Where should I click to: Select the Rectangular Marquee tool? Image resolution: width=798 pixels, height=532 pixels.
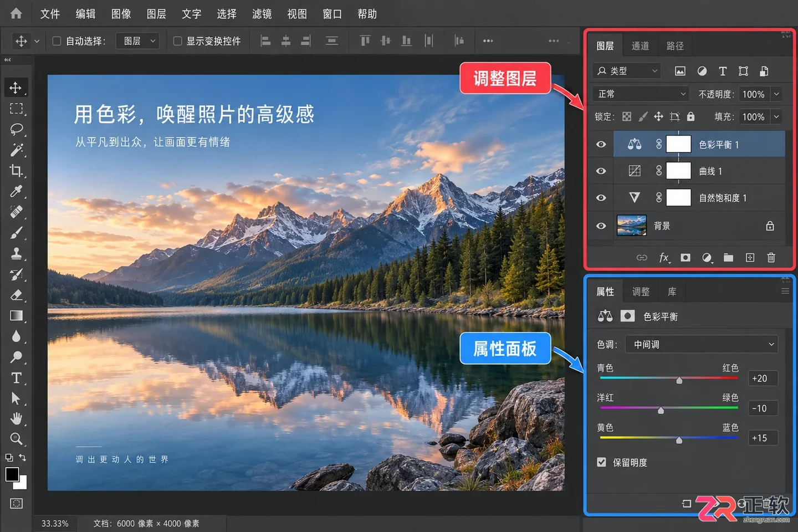[x=16, y=108]
